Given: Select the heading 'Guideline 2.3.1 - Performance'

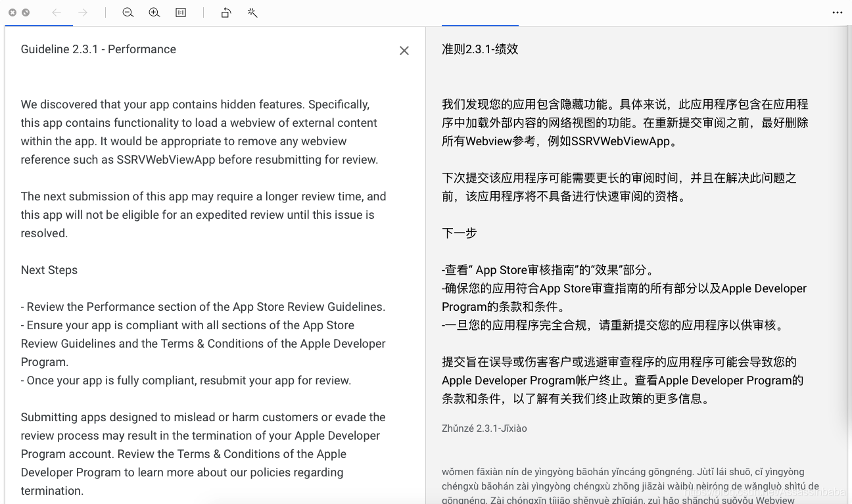Looking at the screenshot, I should [x=99, y=49].
